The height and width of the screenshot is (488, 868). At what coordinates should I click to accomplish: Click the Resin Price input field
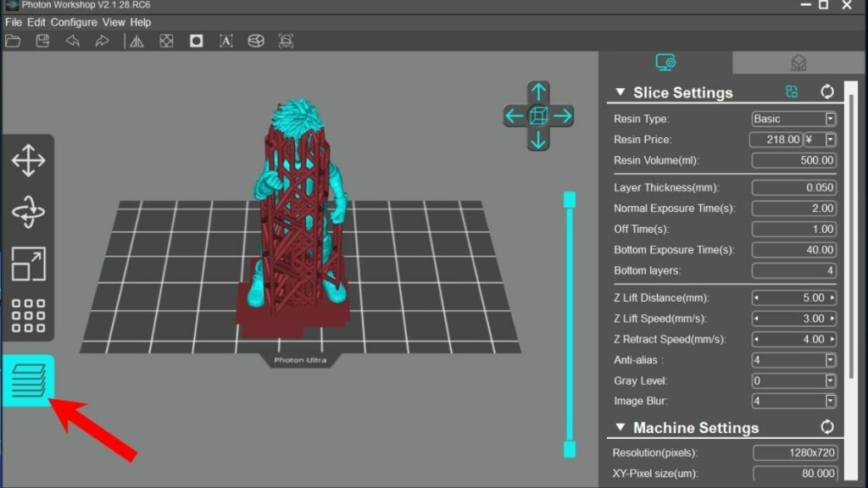[776, 139]
